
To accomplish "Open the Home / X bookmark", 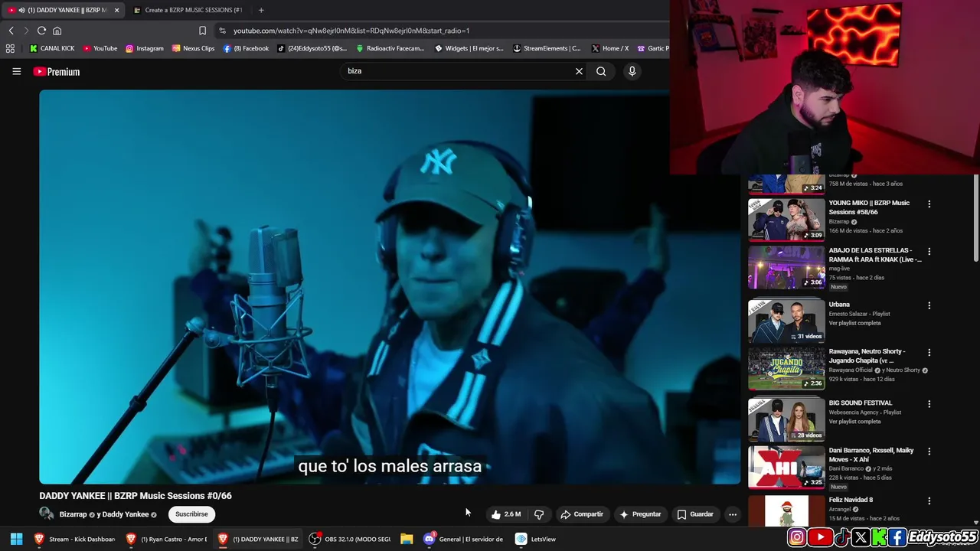I will pos(610,48).
